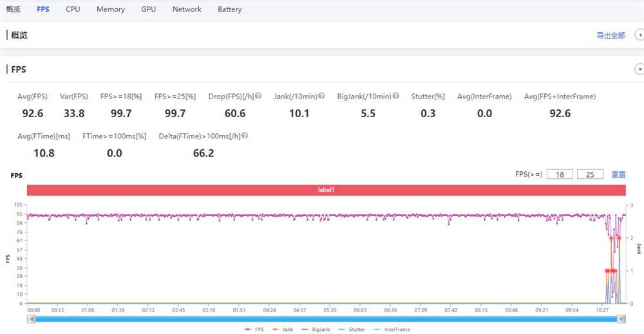Click the FPS threshold field showing 25
Viewport: 644px width, 334px height.
coord(590,174)
